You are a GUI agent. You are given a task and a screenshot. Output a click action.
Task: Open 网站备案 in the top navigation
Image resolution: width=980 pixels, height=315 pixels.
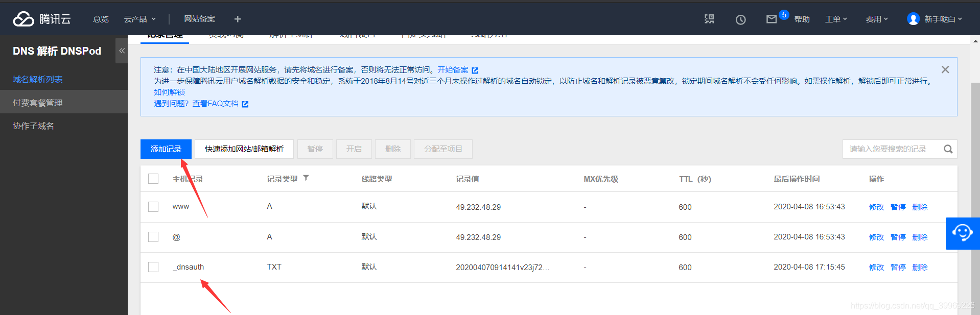pos(199,19)
